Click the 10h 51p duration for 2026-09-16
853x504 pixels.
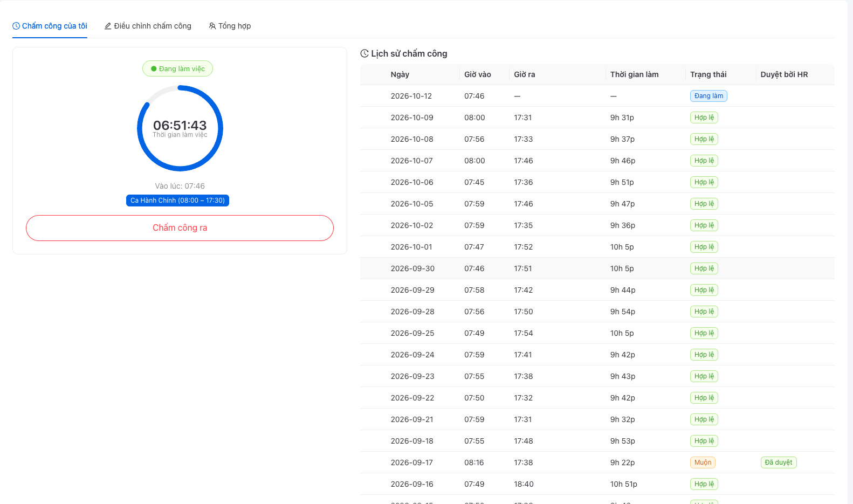[624, 484]
